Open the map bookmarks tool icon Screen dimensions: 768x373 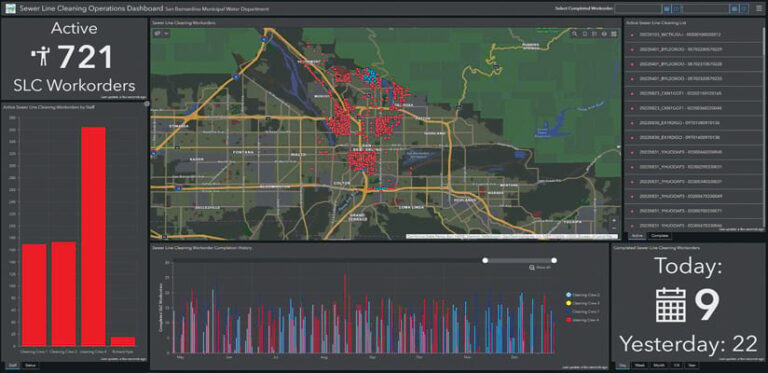click(585, 34)
